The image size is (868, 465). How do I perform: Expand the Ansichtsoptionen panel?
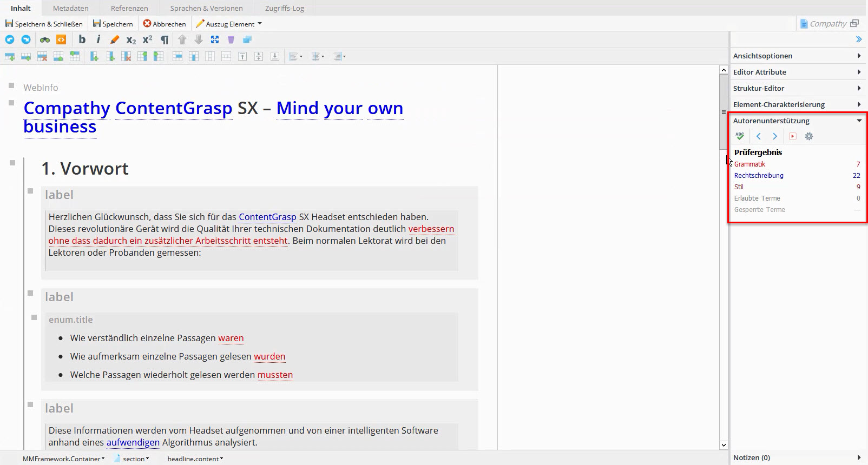click(798, 56)
